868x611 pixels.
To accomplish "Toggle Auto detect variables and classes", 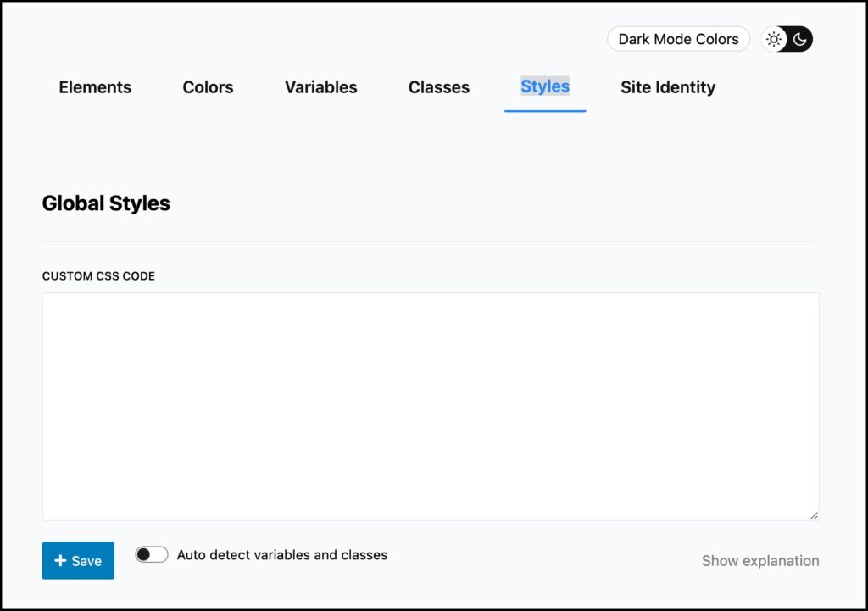I will pyautogui.click(x=152, y=554).
